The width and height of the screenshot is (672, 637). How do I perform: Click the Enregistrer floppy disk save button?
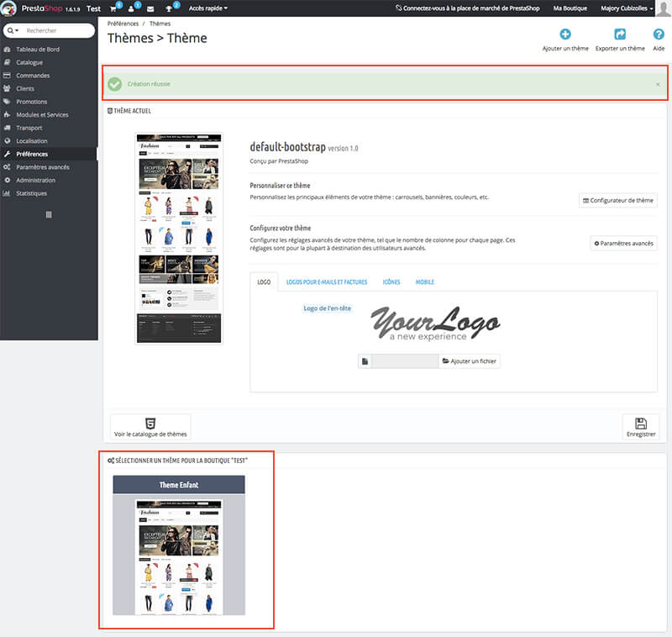point(640,427)
